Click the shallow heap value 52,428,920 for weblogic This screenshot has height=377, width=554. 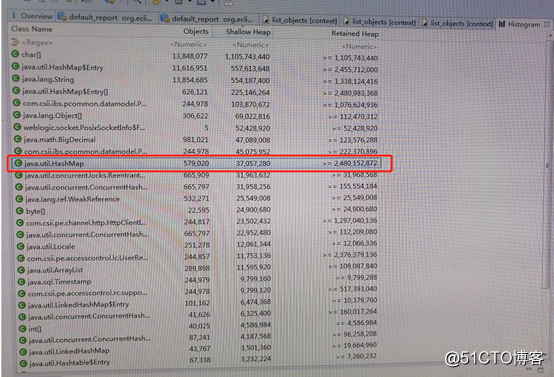[253, 128]
